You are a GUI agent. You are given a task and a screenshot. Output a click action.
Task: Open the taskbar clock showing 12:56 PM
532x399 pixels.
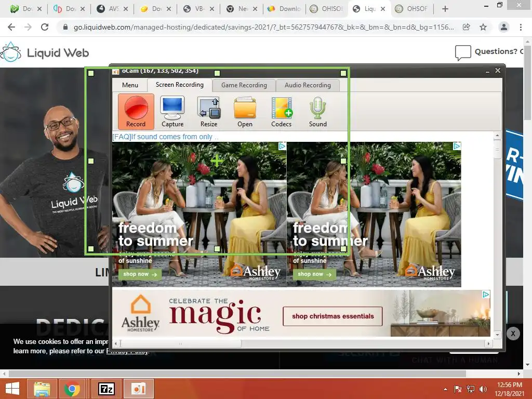[x=509, y=389]
